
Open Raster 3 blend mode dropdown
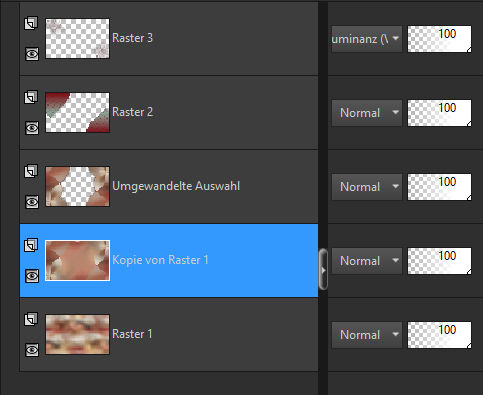click(367, 39)
